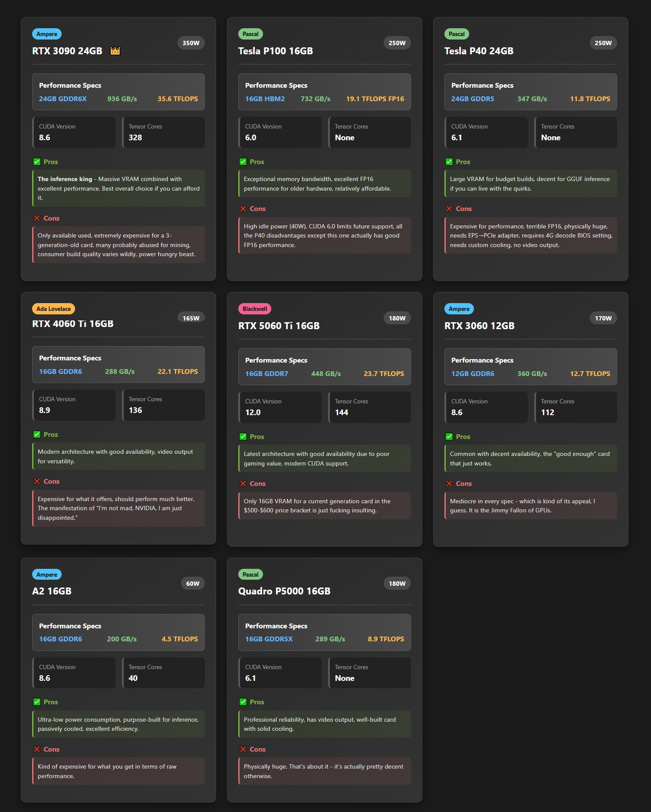Select the Pascal badge above Tesla P40 24GB
This screenshot has width=651, height=812.
[457, 34]
